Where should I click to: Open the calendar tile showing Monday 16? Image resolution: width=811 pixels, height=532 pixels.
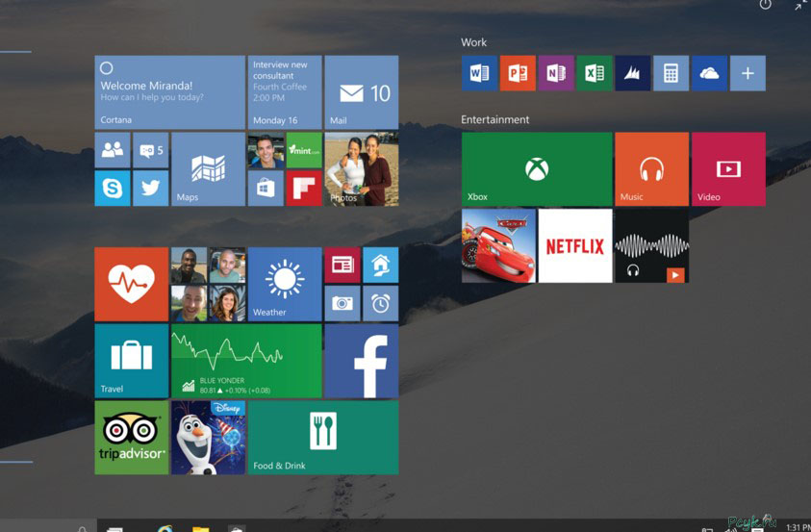(x=285, y=92)
